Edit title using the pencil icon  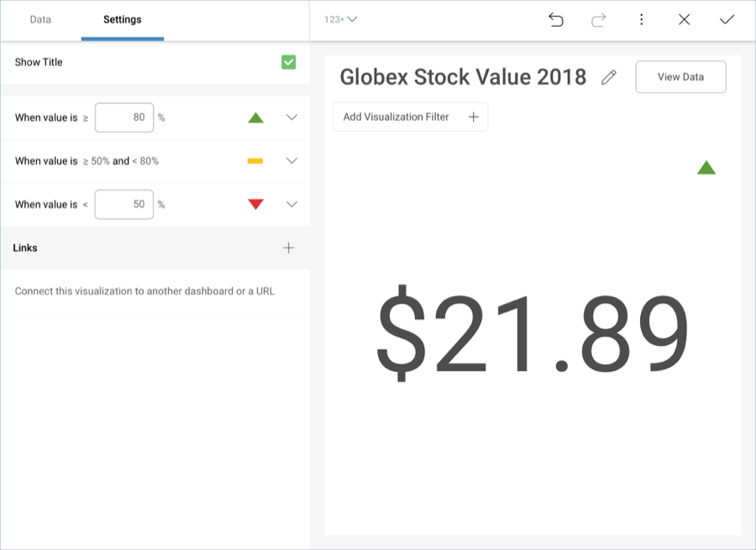pyautogui.click(x=609, y=77)
